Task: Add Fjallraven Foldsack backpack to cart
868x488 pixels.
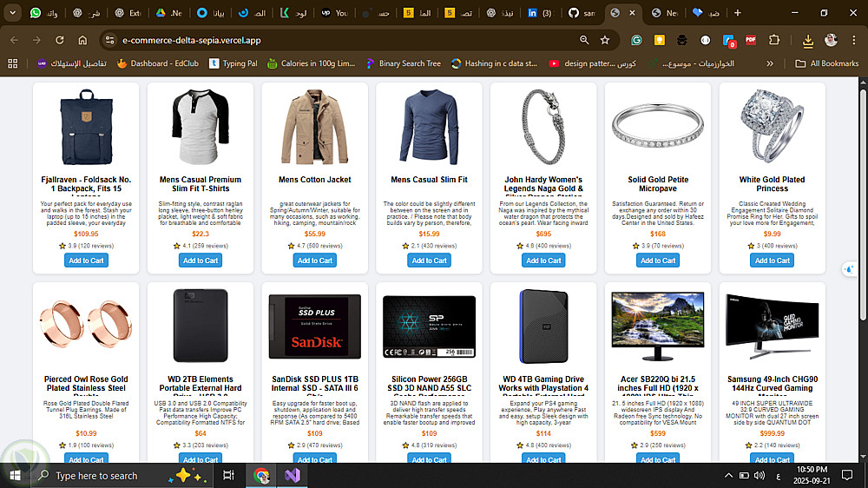Action: (86, 260)
